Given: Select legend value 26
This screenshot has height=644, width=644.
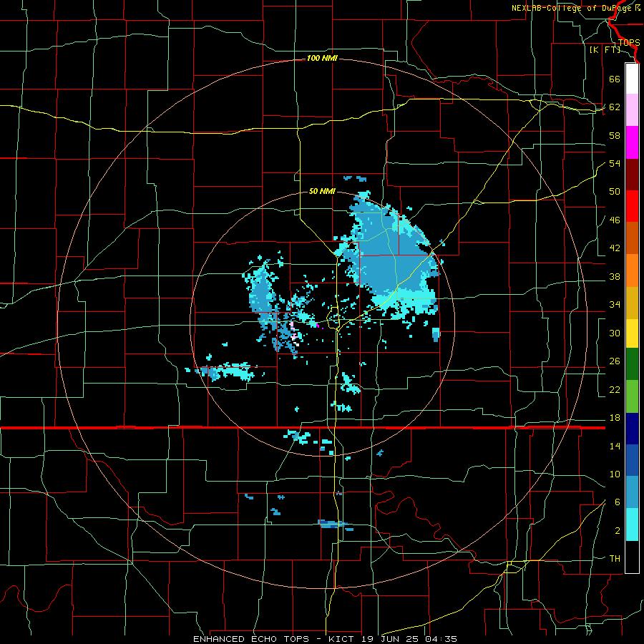Looking at the screenshot, I should [x=615, y=361].
